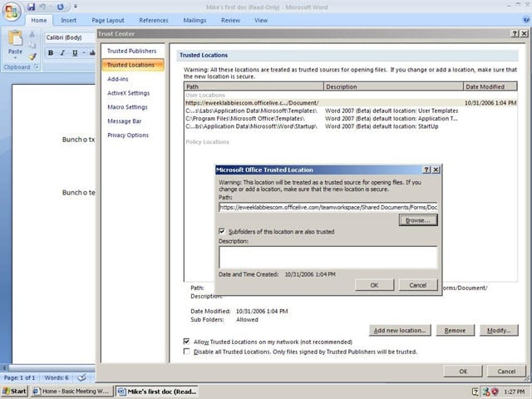
Task: Expand the Clipboard dialog launcher
Action: pyautogui.click(x=37, y=66)
